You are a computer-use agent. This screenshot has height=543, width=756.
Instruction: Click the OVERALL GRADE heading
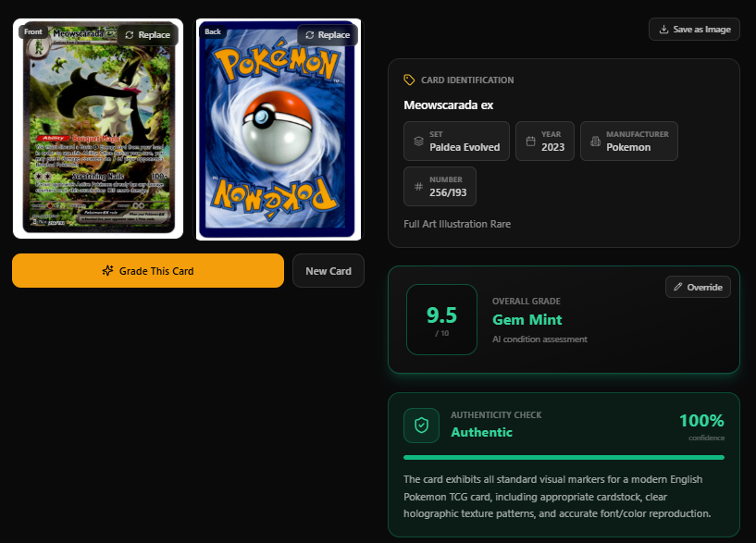[526, 302]
